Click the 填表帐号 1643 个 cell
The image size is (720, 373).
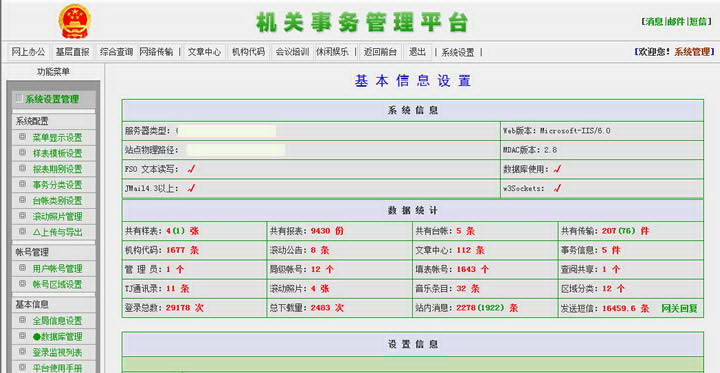485,270
